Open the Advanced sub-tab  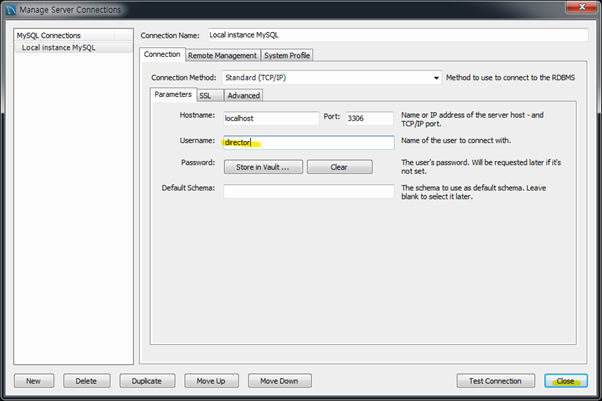pos(243,96)
